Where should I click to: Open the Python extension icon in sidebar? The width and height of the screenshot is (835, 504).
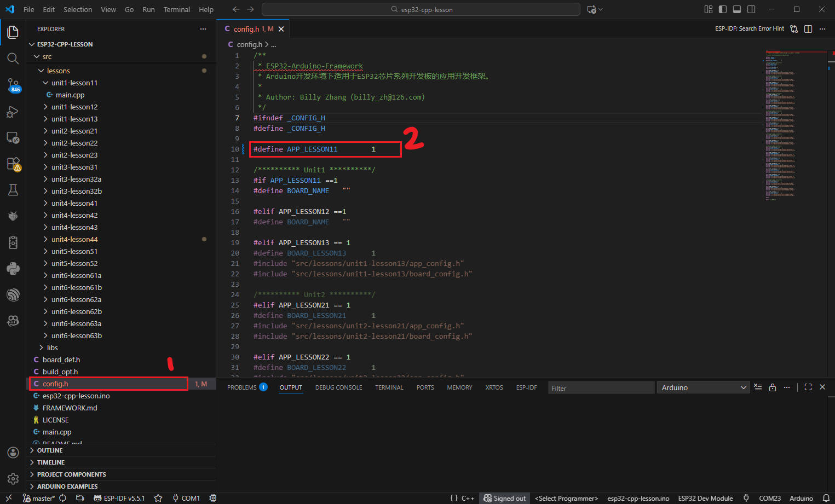[13, 269]
